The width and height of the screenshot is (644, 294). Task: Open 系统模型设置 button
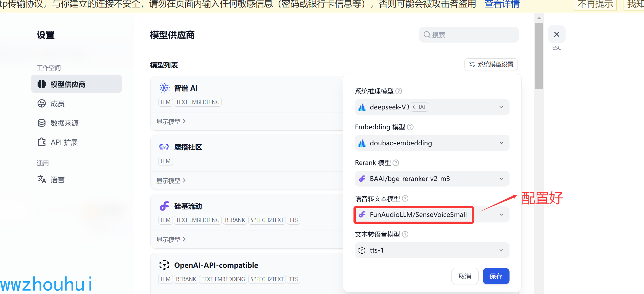click(491, 64)
